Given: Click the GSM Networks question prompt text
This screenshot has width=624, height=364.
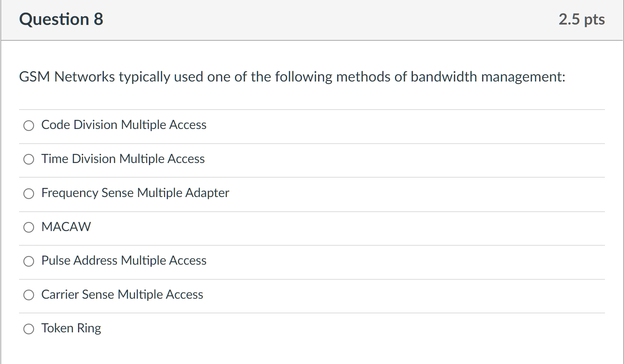Looking at the screenshot, I should point(292,77).
